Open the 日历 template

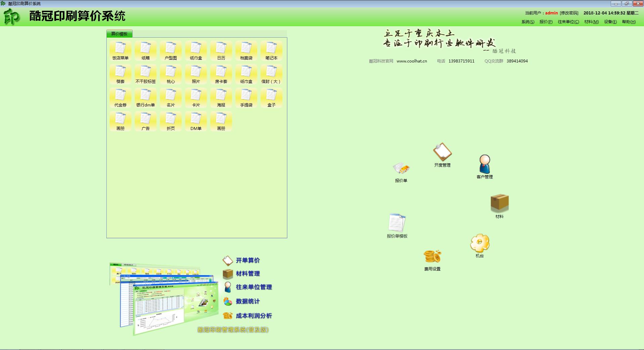click(221, 51)
